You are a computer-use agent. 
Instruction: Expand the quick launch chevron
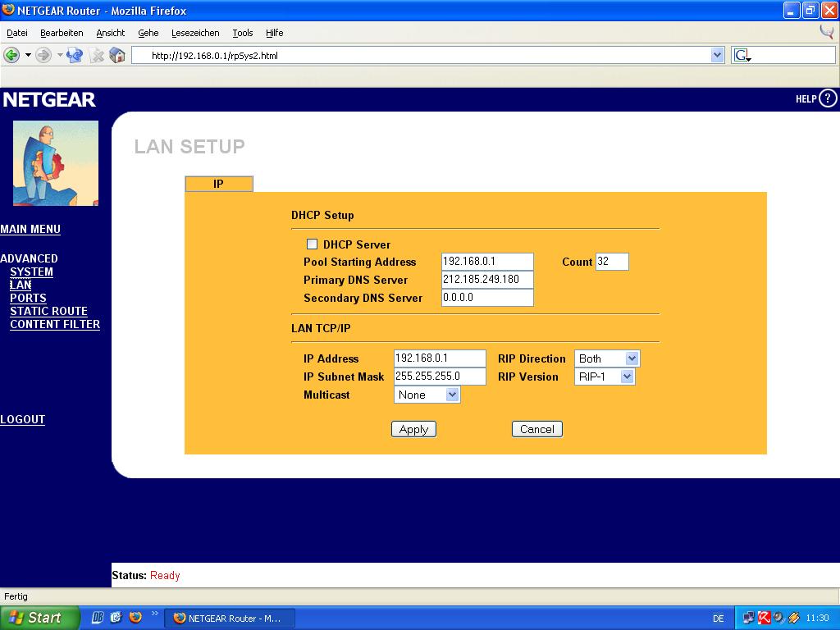155,614
